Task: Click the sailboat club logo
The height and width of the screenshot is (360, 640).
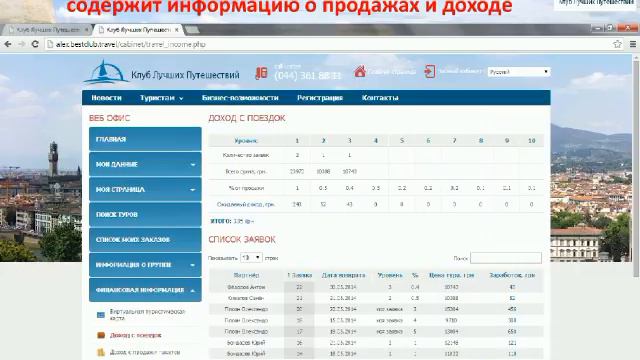Action: (106, 72)
